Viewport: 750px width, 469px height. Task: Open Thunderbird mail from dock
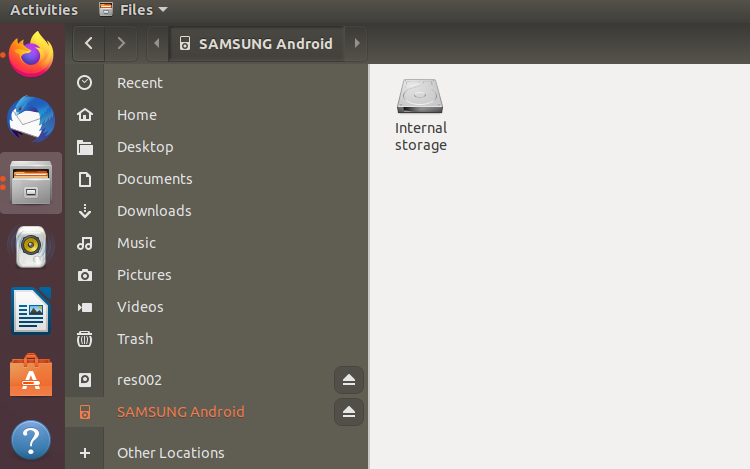[x=31, y=120]
